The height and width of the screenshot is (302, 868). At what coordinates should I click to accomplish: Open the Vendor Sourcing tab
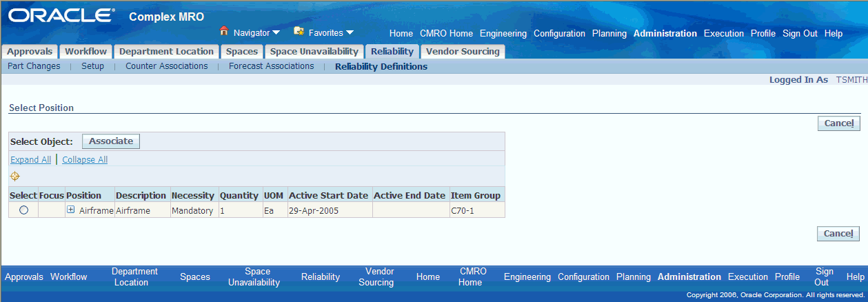pos(463,52)
